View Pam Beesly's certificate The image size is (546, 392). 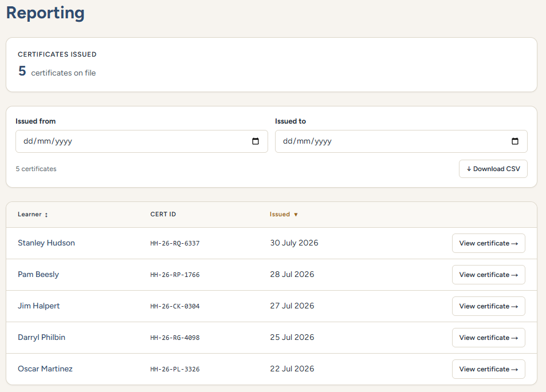coord(489,275)
